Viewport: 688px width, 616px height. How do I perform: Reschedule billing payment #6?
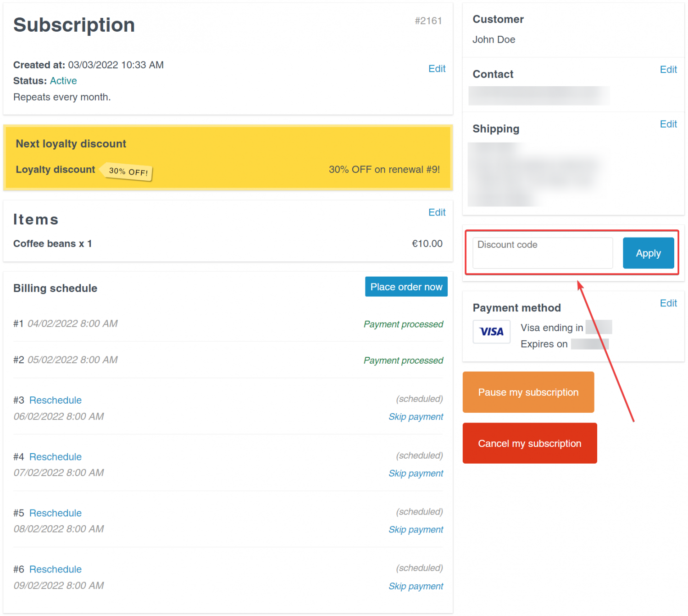point(55,570)
